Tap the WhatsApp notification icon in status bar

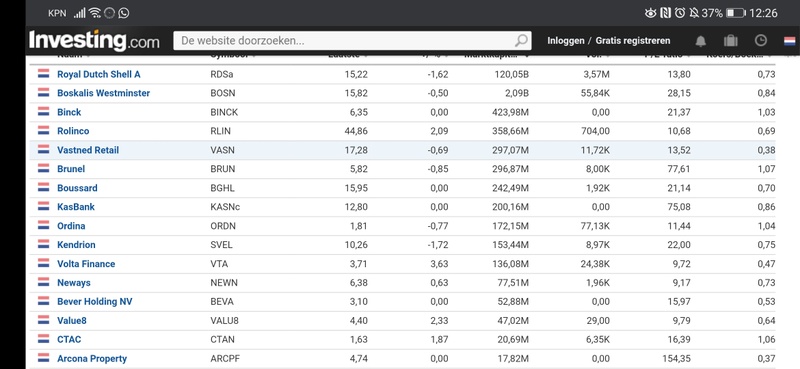[x=123, y=13]
